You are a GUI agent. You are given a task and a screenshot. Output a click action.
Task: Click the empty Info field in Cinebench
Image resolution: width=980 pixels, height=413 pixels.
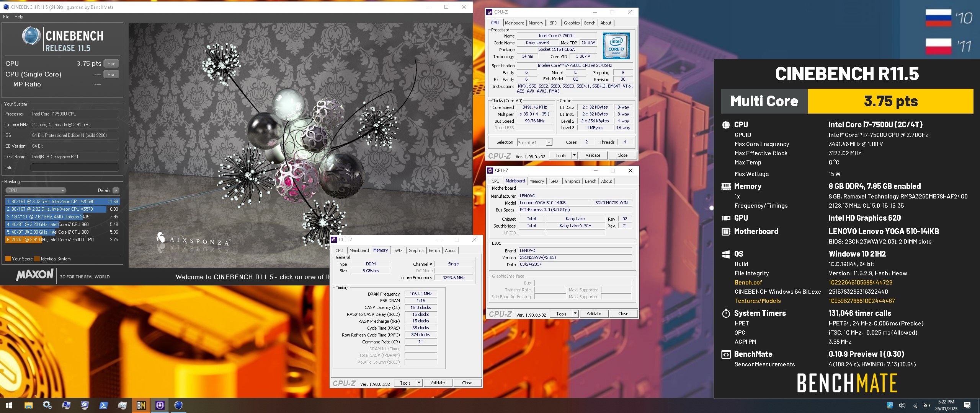(74, 167)
